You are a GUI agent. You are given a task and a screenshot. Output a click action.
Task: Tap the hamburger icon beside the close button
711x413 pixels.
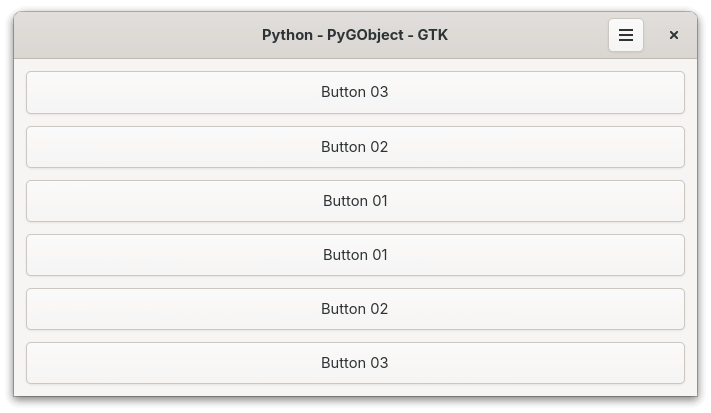pyautogui.click(x=626, y=35)
